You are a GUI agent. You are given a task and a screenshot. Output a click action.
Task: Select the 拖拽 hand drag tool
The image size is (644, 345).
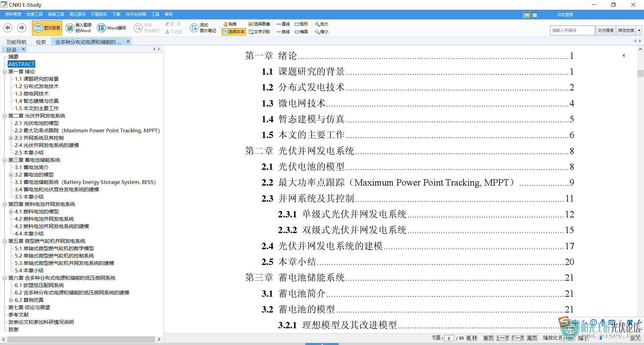tap(230, 24)
